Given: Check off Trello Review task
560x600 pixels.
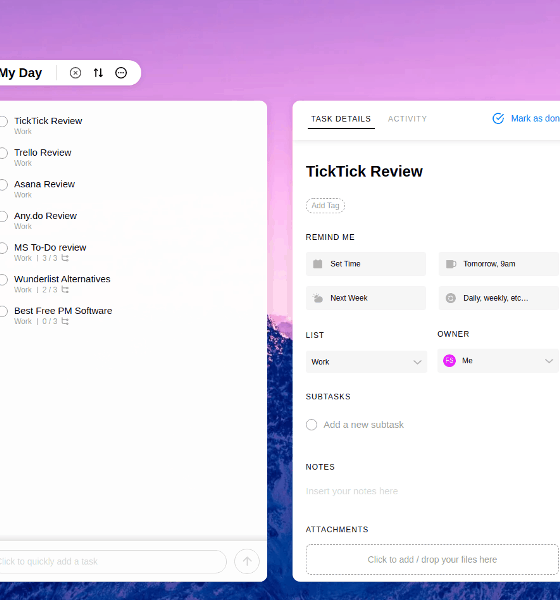Looking at the screenshot, I should [3, 153].
